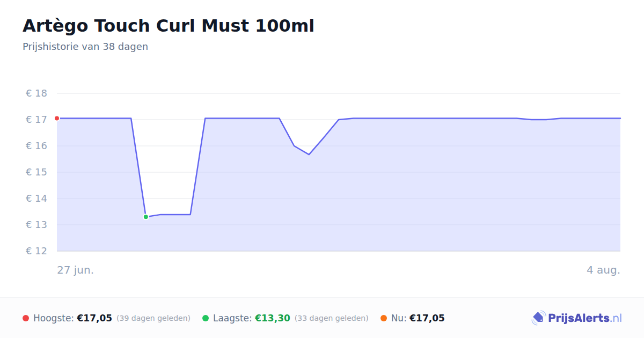Click the € 18 y-axis label

point(36,93)
